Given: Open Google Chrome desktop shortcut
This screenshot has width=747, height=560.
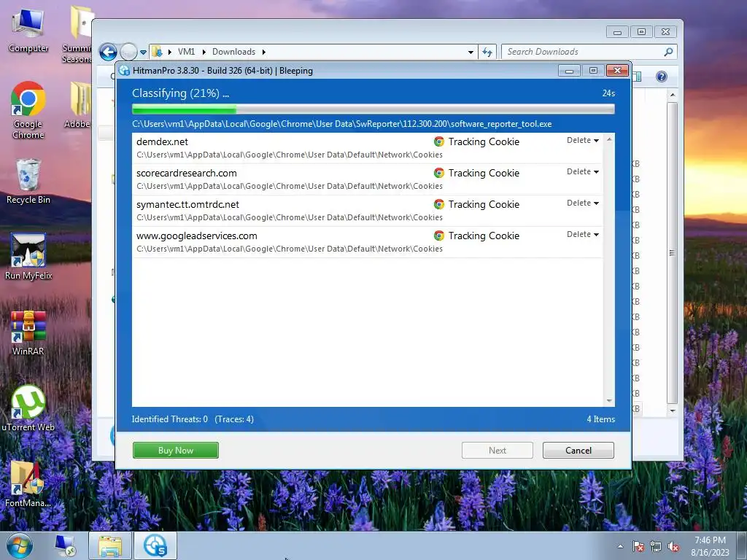Looking at the screenshot, I should (x=28, y=111).
